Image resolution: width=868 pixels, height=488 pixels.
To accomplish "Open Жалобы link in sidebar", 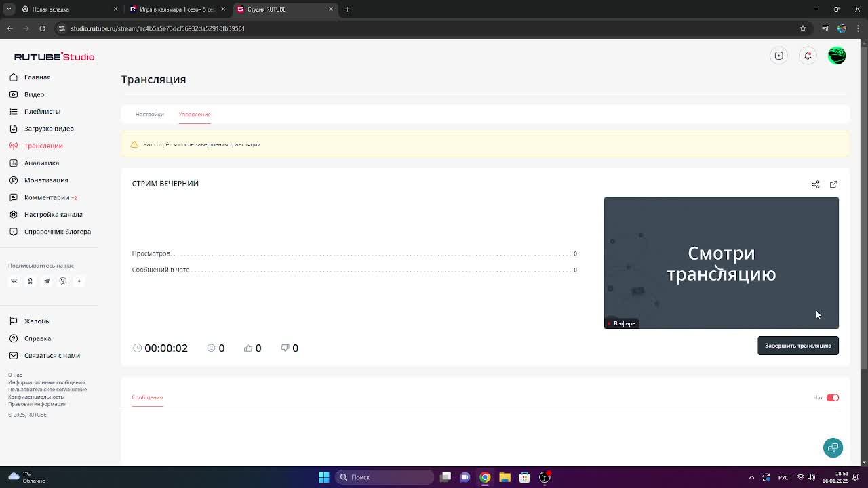I will coord(37,321).
